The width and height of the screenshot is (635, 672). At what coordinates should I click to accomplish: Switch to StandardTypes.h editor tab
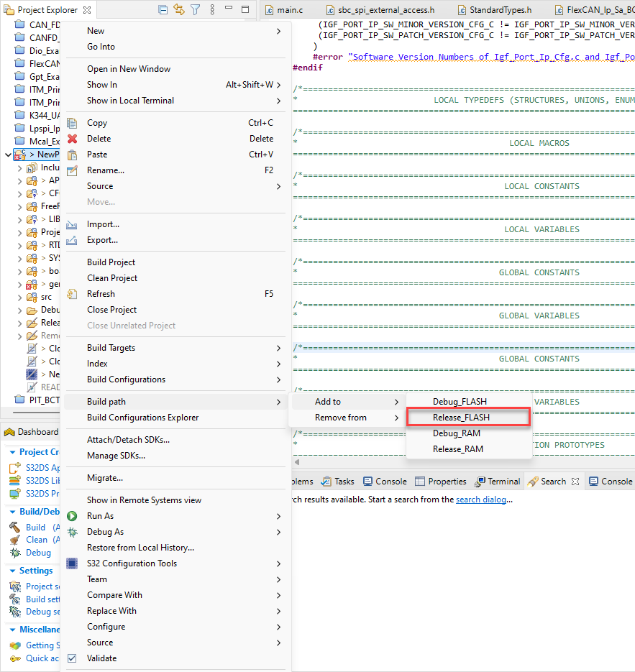(x=495, y=10)
